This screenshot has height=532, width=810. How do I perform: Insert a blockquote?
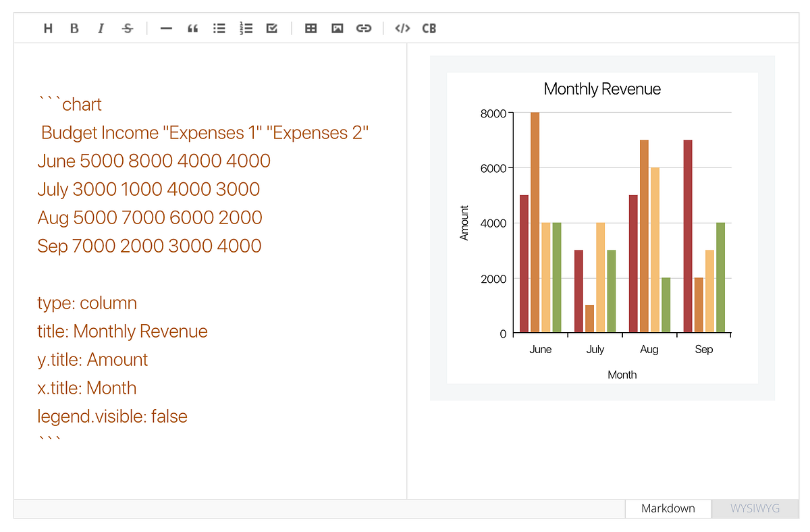192,28
